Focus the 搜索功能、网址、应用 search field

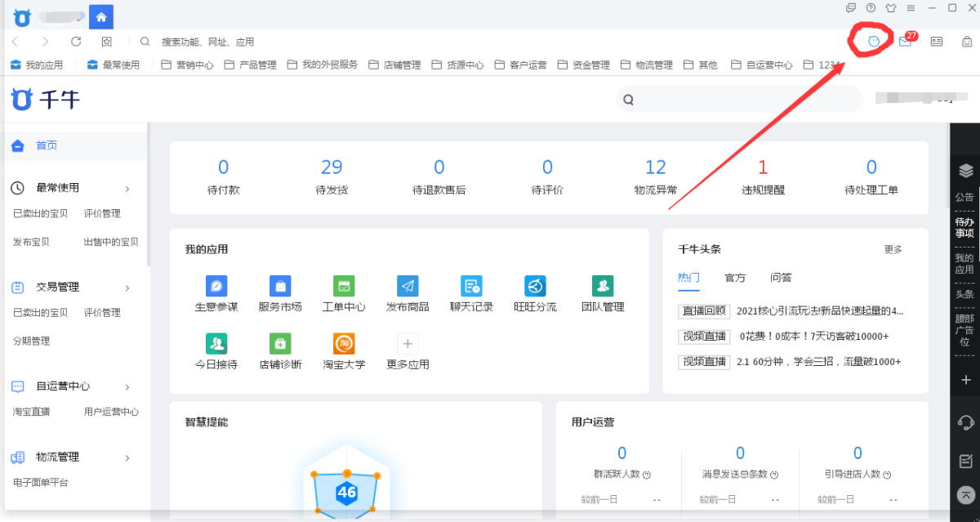(207, 42)
